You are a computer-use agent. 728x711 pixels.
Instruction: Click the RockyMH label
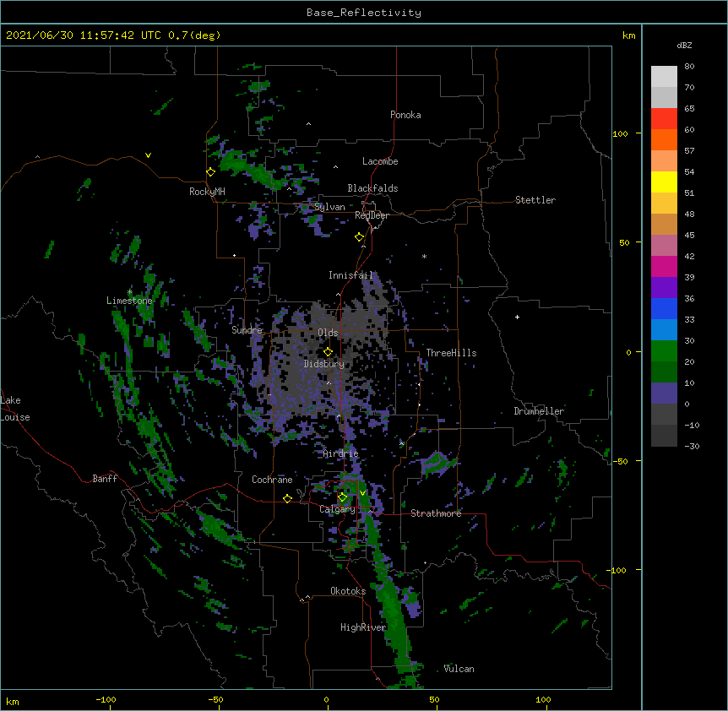pos(207,192)
